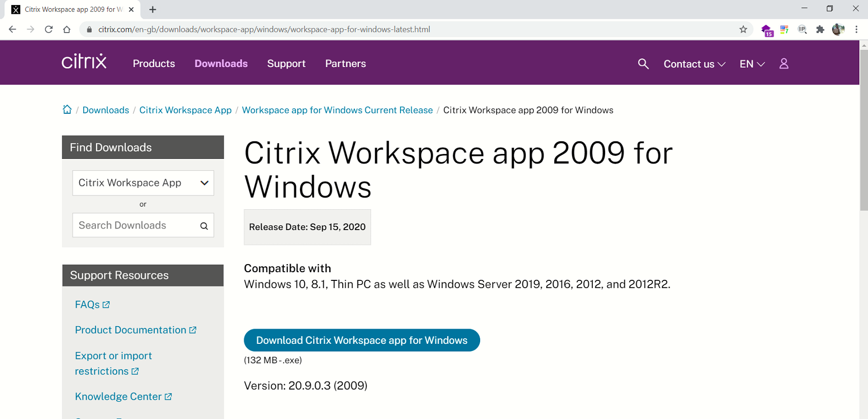View site info padlock icon

tap(89, 29)
